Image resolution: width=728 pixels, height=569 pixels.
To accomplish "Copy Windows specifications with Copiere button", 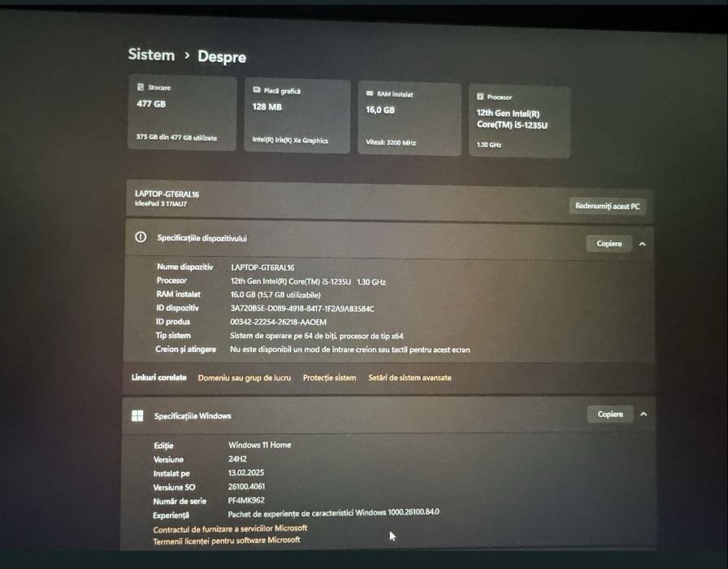I will (x=610, y=414).
